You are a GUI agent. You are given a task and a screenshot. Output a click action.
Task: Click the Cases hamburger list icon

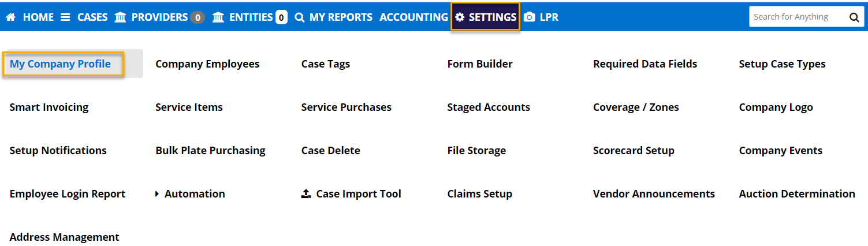pyautogui.click(x=66, y=17)
